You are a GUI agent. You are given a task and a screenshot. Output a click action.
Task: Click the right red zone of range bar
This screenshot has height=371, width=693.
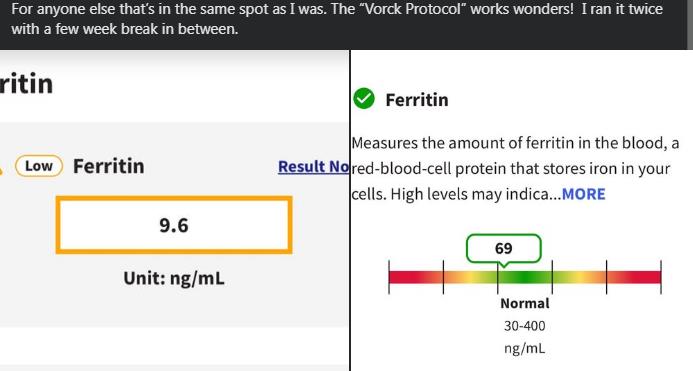coord(636,277)
